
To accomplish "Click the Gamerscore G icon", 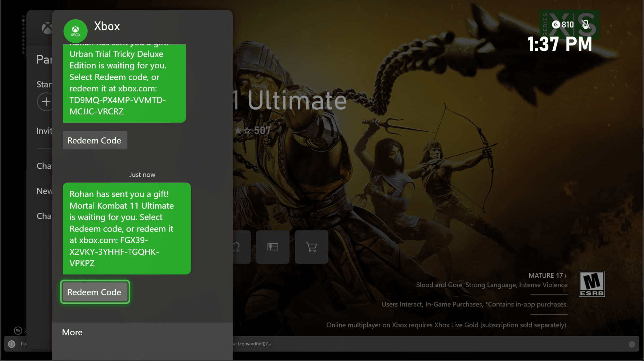I will click(x=556, y=24).
